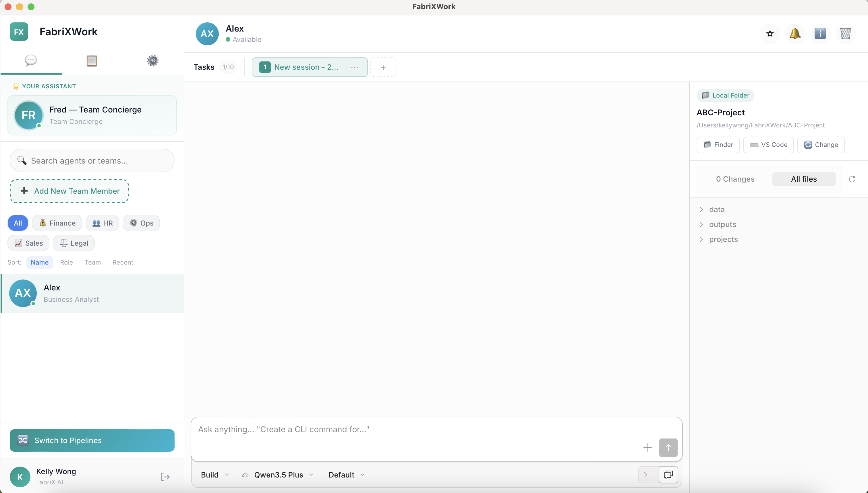Image resolution: width=868 pixels, height=493 pixels.
Task: Open the bell notifications icon
Action: (x=795, y=34)
